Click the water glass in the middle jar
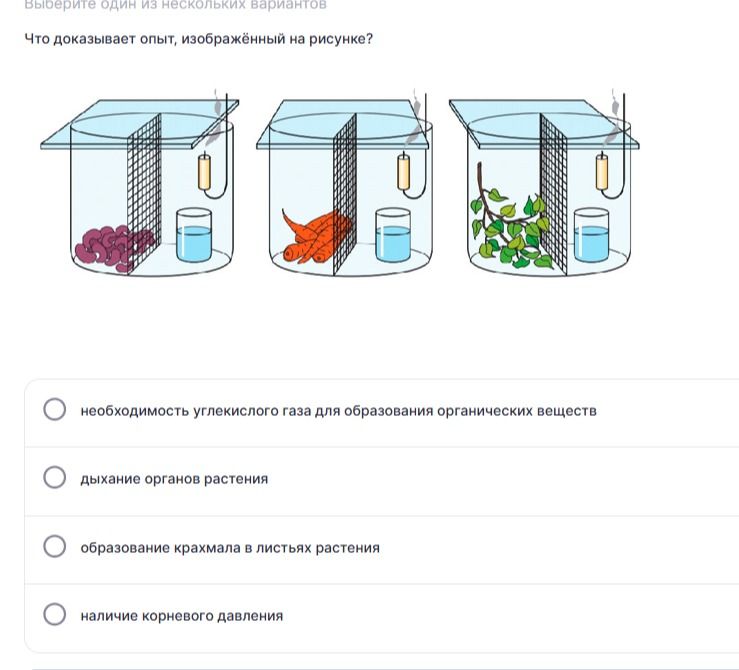739x670 pixels. tap(393, 235)
